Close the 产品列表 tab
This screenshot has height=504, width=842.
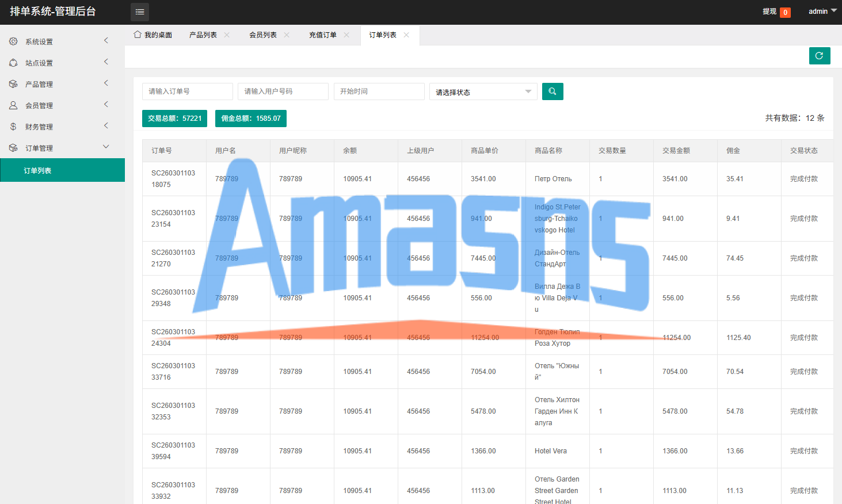pos(227,35)
